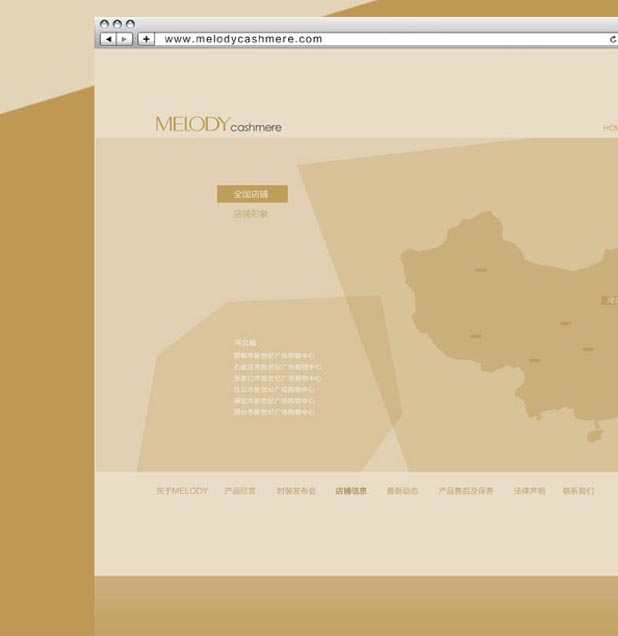Click the first round window button in the title bar
This screenshot has height=636, width=618.
click(104, 24)
